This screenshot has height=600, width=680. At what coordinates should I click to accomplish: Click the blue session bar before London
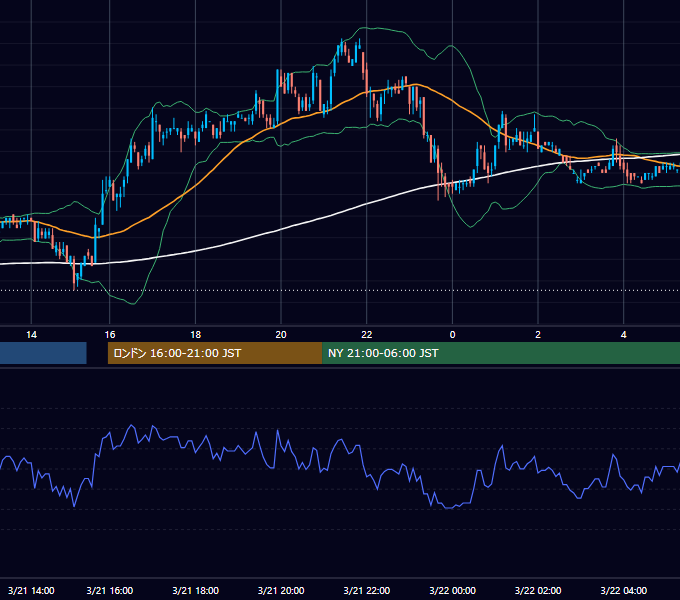(43, 353)
